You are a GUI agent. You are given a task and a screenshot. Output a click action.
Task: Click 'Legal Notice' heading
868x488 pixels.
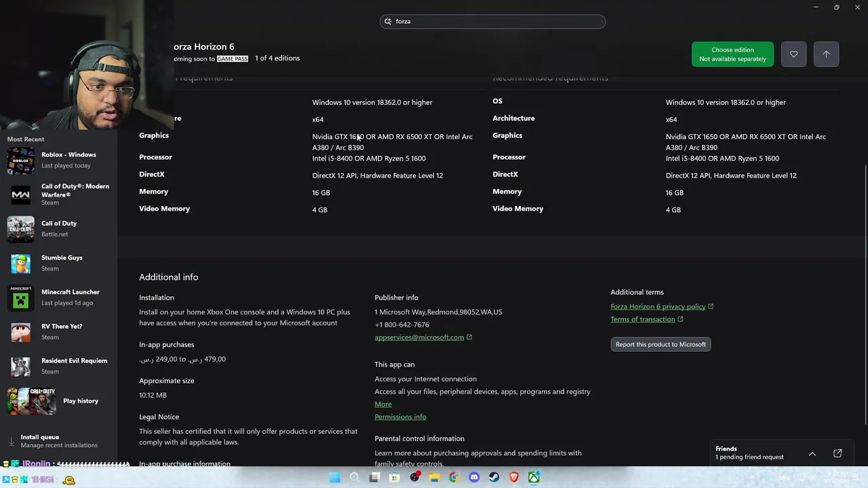pyautogui.click(x=159, y=417)
